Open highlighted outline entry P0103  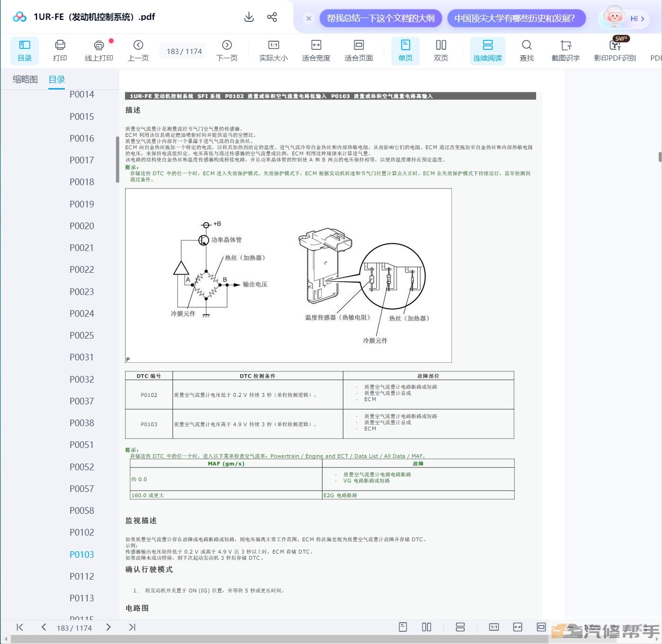pos(82,555)
